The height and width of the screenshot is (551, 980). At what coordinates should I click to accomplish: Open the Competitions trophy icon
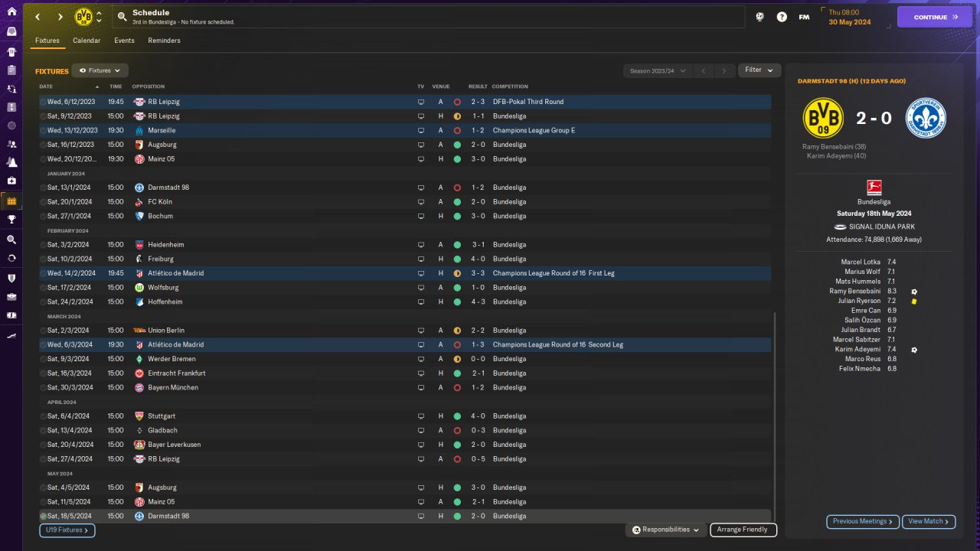[x=11, y=220]
